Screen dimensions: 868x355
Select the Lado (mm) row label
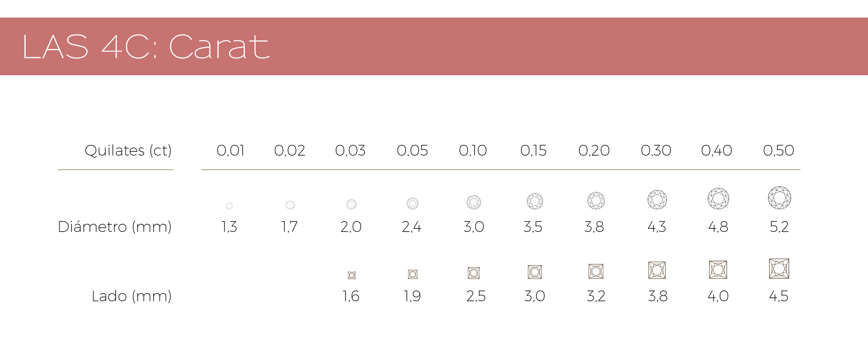(131, 296)
